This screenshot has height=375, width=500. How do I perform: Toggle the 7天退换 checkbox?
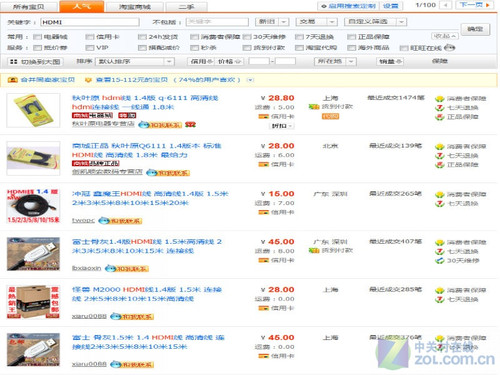coord(299,37)
